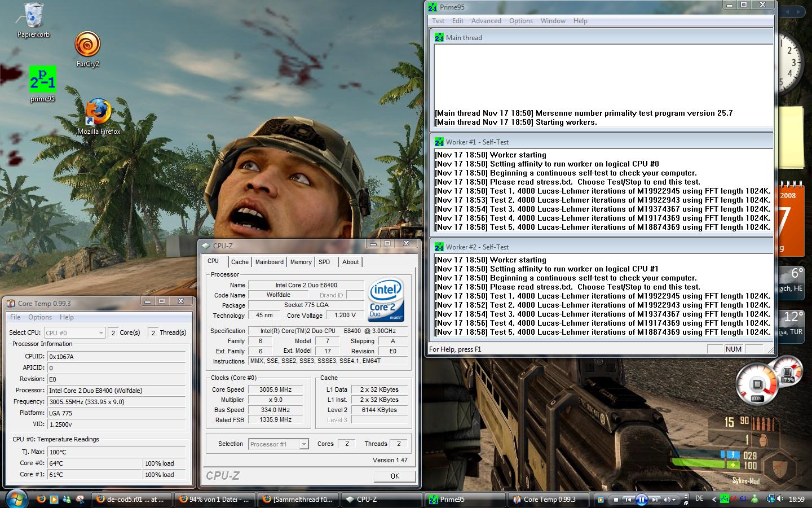Stop playback on the taskbar media toolbar
Image resolution: width=812 pixels, height=508 pixels.
(x=616, y=500)
